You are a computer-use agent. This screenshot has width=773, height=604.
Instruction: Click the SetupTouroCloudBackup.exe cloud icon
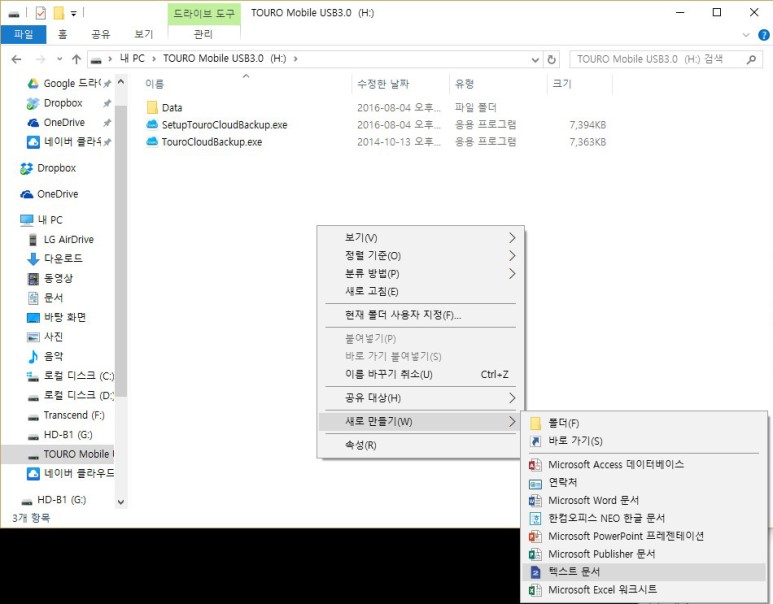[x=152, y=124]
